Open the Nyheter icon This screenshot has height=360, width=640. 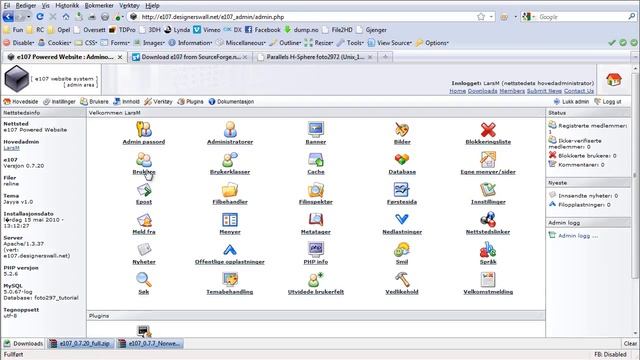click(x=144, y=249)
